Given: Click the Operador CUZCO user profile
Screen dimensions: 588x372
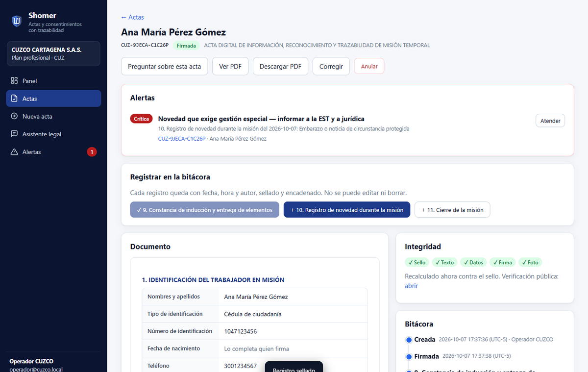Looking at the screenshot, I should point(36,365).
